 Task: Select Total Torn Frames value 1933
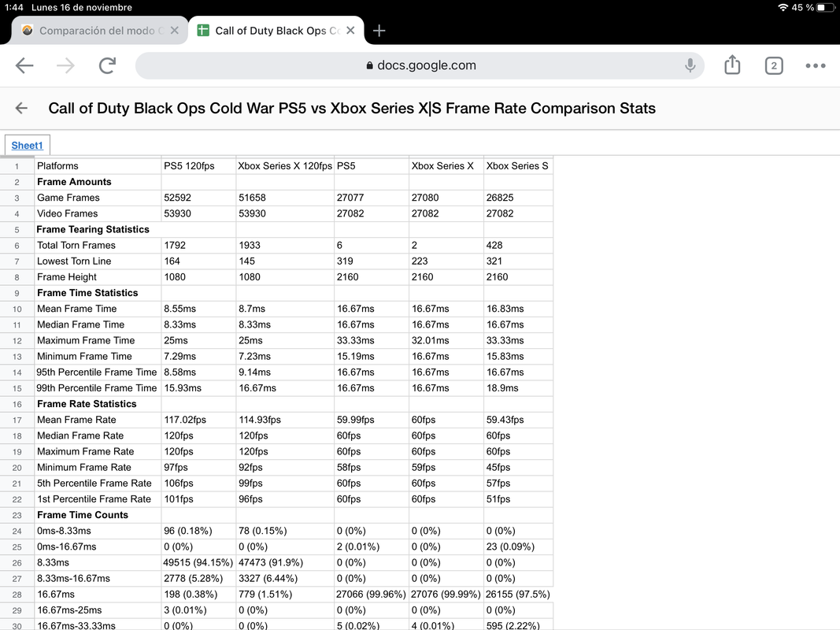pos(285,246)
